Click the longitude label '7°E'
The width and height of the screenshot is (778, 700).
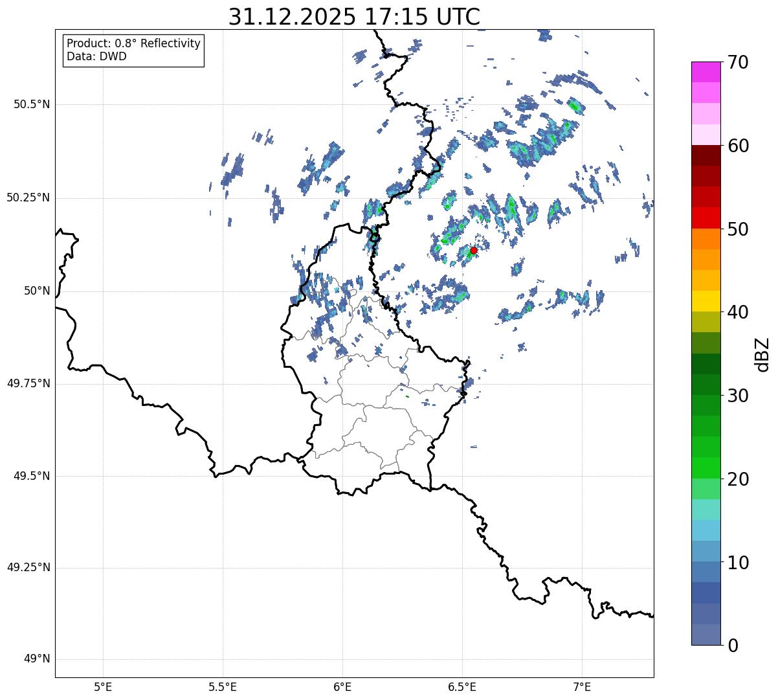[582, 686]
